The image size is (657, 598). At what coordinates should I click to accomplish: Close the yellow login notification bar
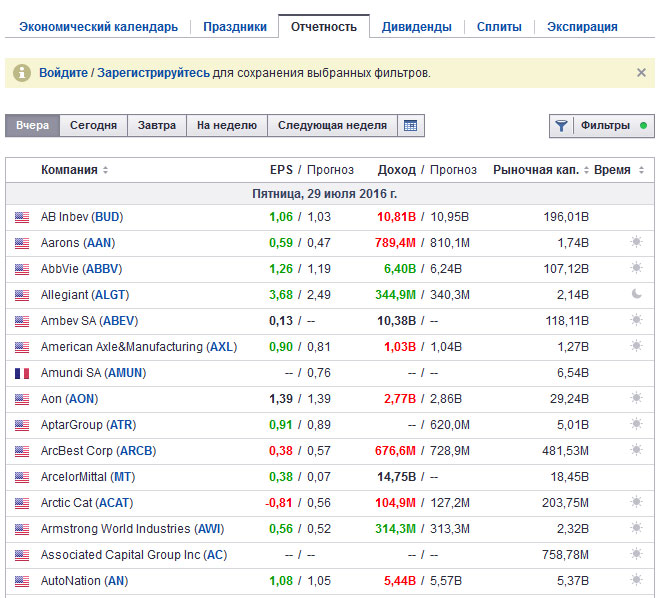641,72
